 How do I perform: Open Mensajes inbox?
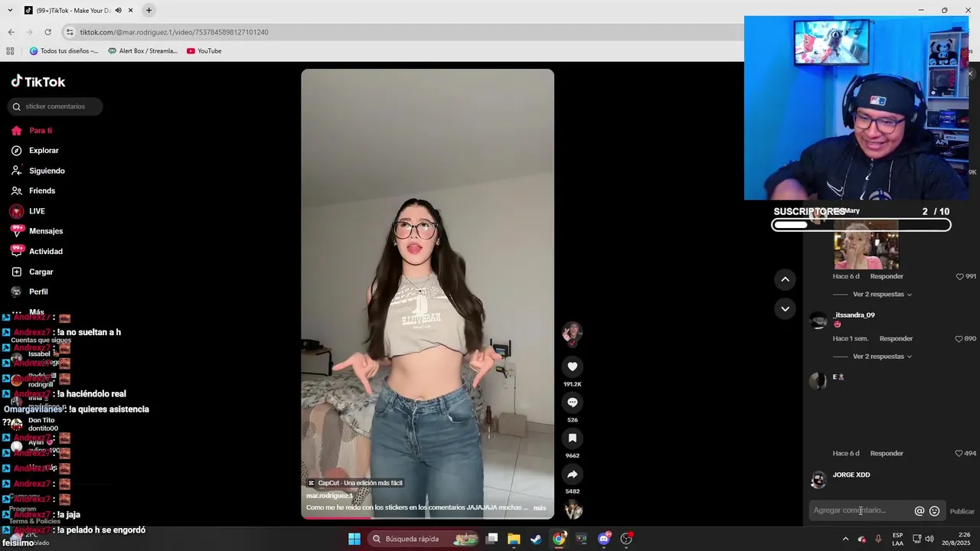(x=46, y=231)
